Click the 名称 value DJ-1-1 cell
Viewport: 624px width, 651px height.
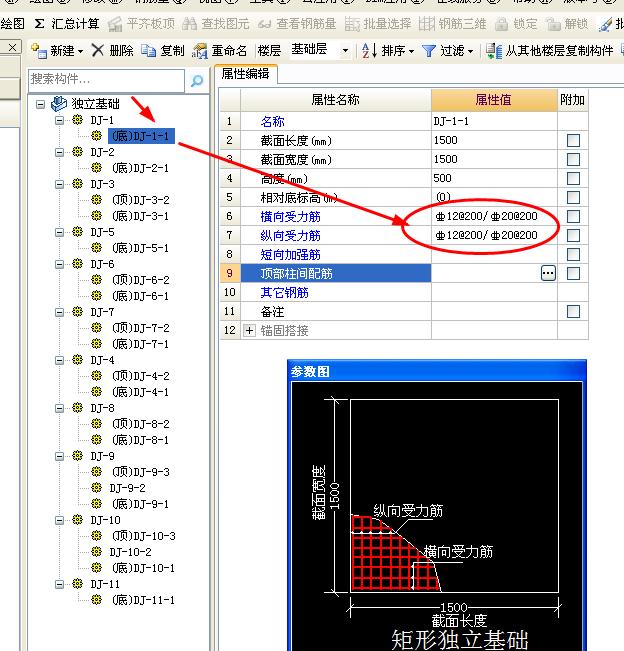494,121
